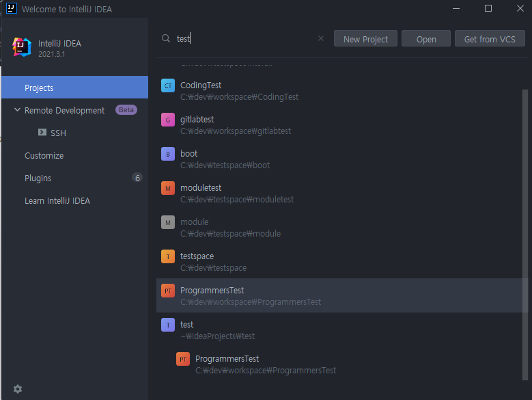Select the Projects tab in sidebar
Image resolution: width=532 pixels, height=400 pixels.
pos(74,88)
